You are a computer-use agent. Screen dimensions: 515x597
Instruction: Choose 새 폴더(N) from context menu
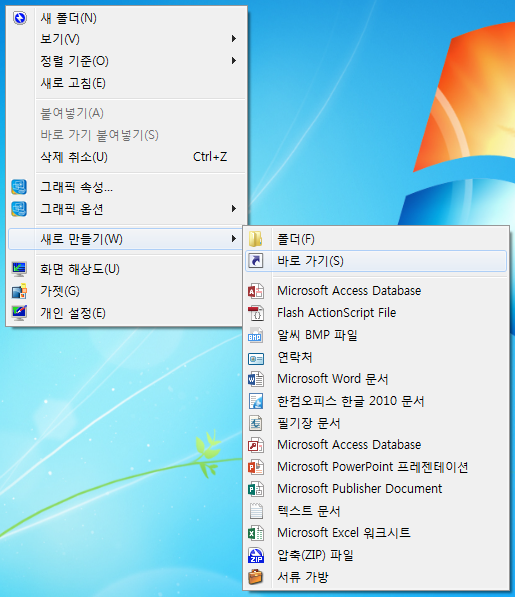(126, 18)
